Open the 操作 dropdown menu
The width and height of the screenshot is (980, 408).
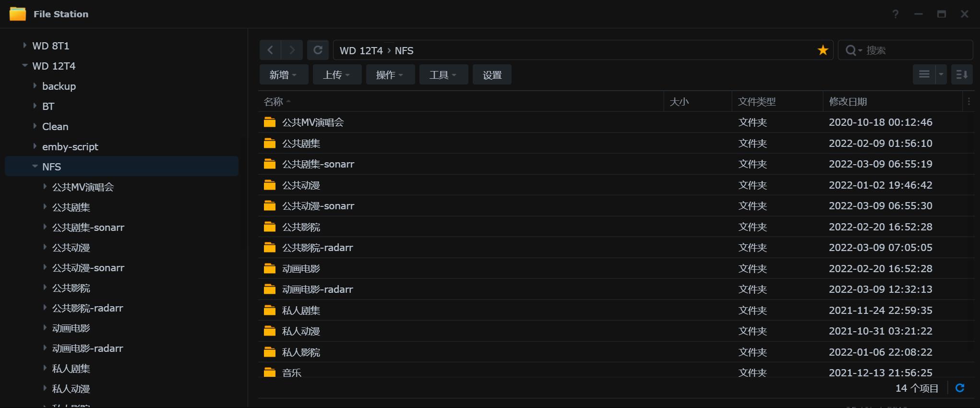tap(390, 74)
